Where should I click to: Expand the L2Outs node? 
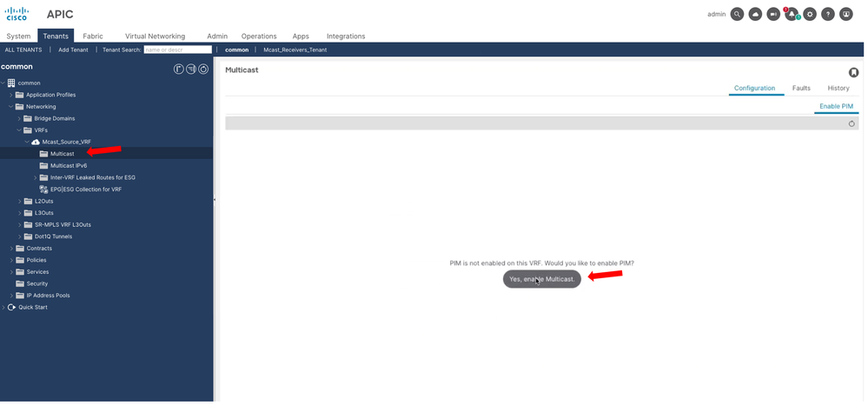[19, 201]
